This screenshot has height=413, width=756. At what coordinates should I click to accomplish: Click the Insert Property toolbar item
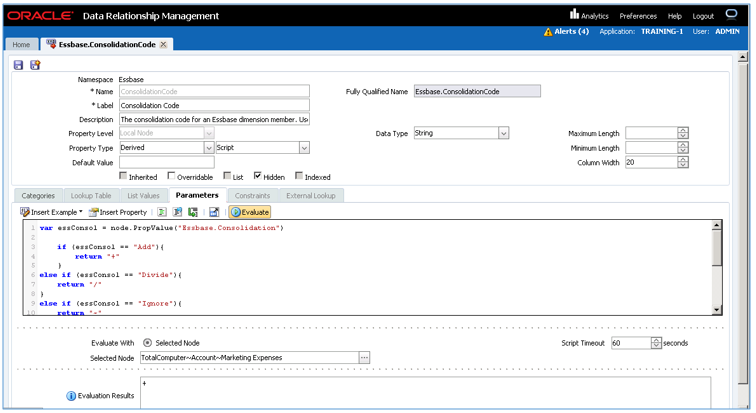click(118, 212)
